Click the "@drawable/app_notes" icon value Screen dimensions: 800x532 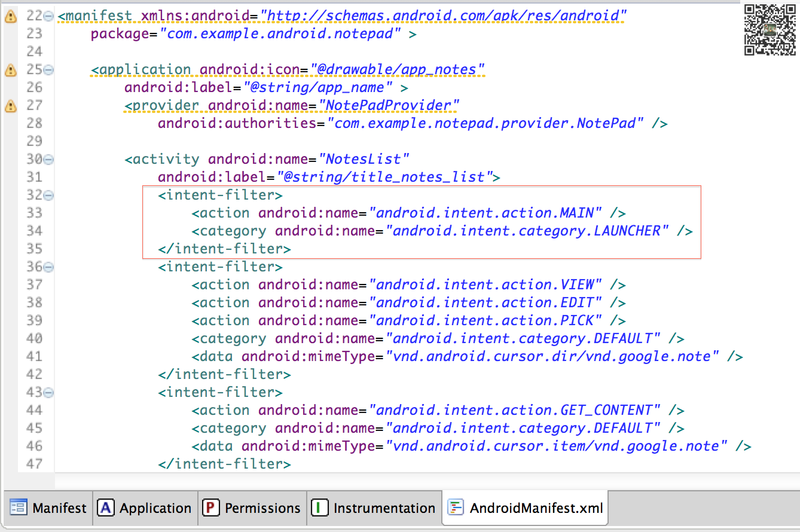coord(396,69)
